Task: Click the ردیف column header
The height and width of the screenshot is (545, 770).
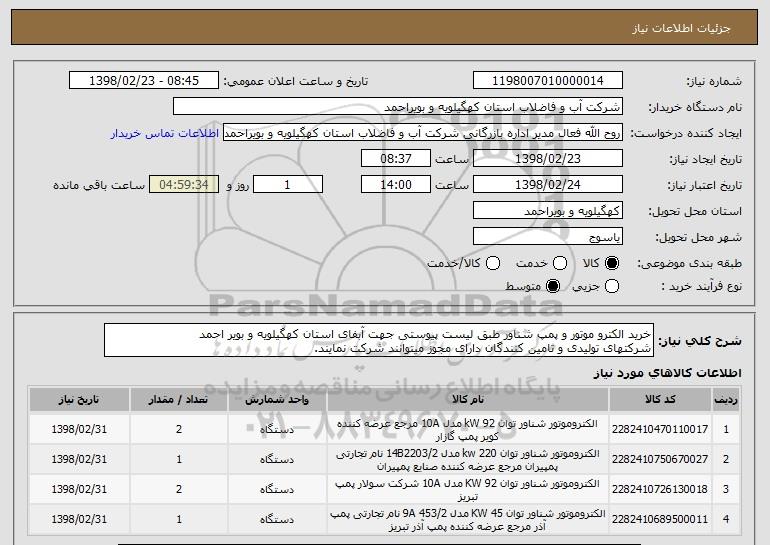Action: pos(726,400)
